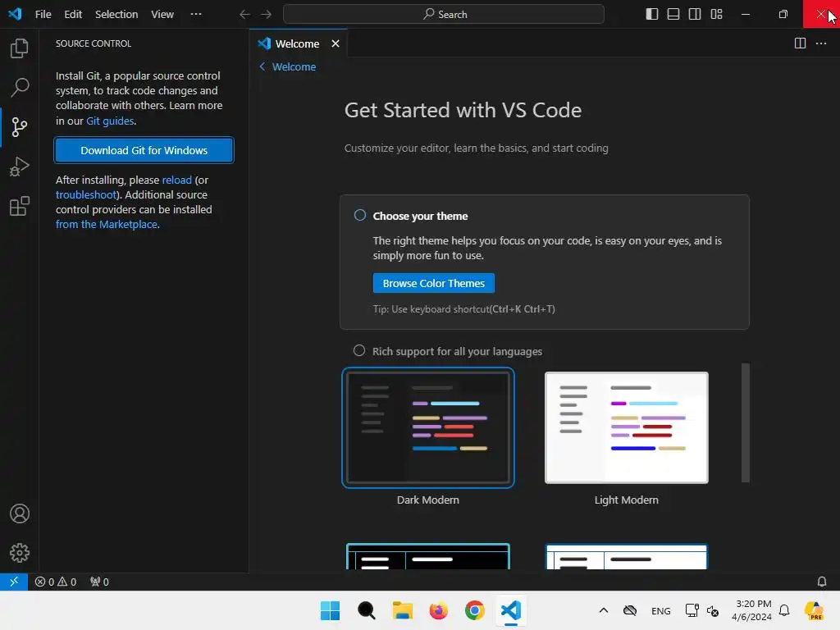Open the Windows Start menu
840x630 pixels.
click(330, 610)
